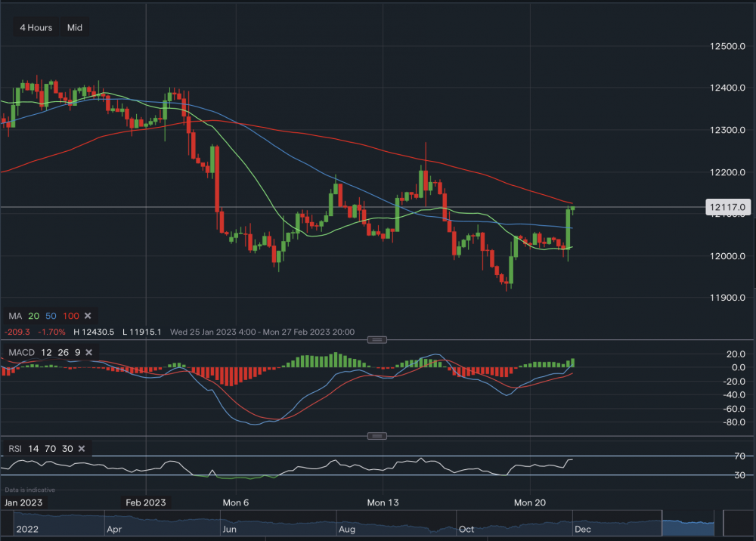Click the Feb 2023 date axis label
756x541 pixels.
tap(145, 502)
